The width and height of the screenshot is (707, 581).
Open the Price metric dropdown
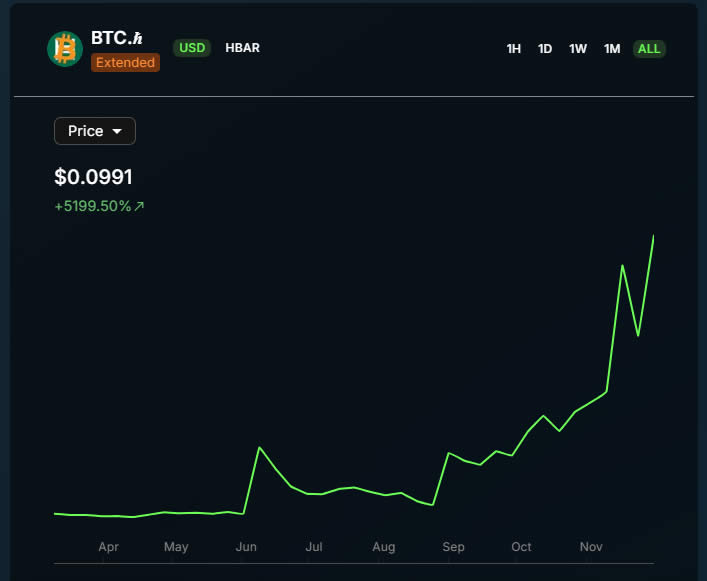click(95, 131)
